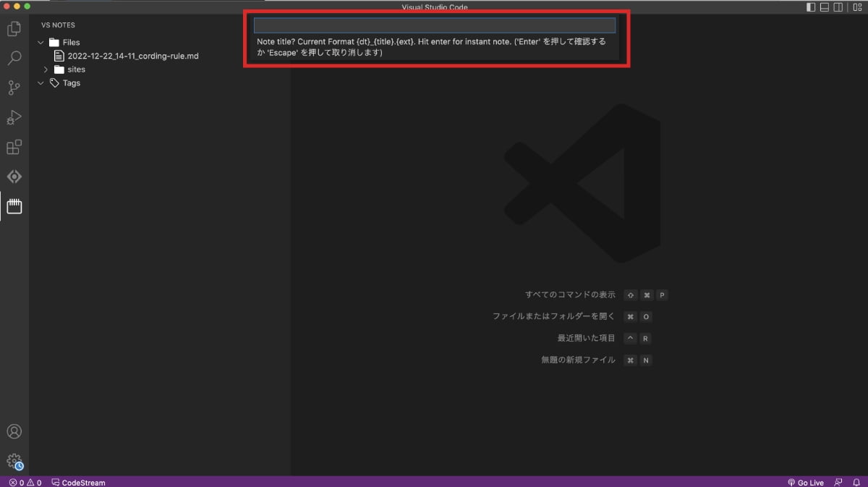Collapse the Files tree section
The image size is (868, 487).
[x=41, y=43]
